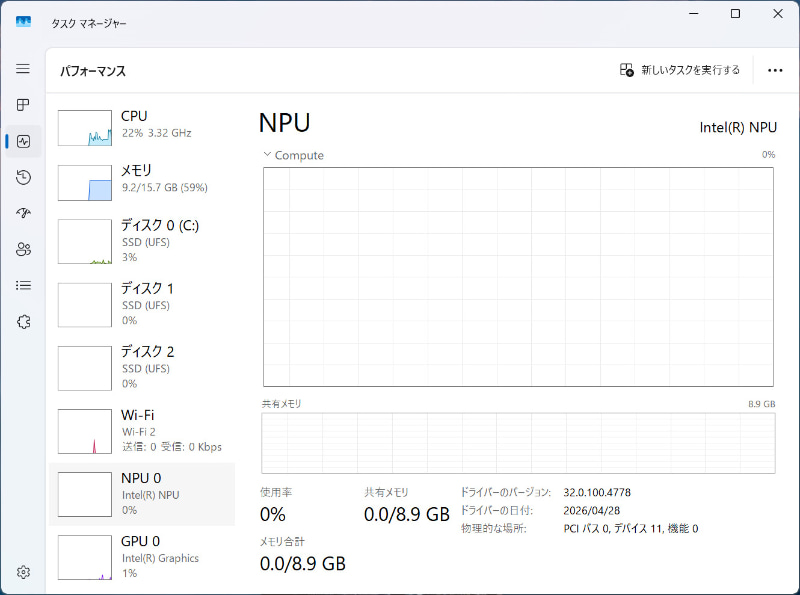
Task: Select ディスク 2 entry
Action: click(x=142, y=368)
